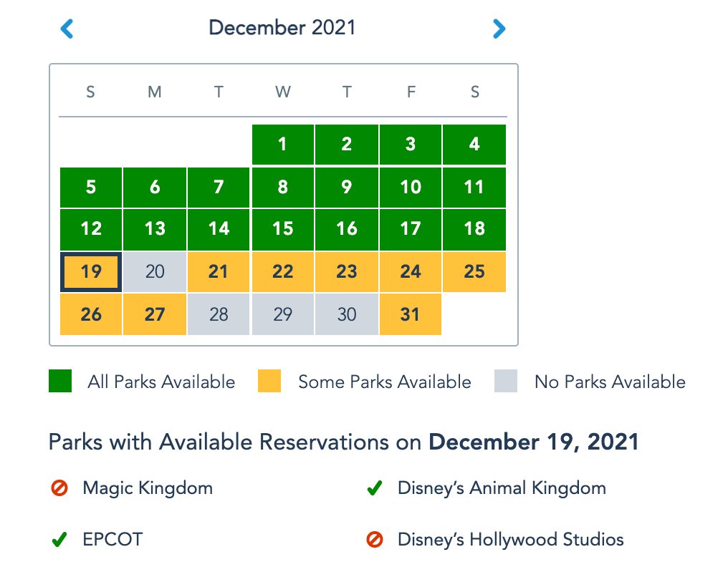Select December 1 on the calendar
The width and height of the screenshot is (728, 567).
(282, 145)
